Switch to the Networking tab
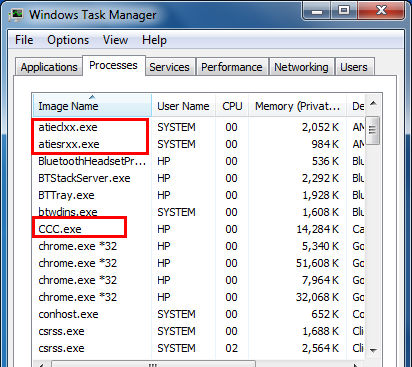 coord(301,67)
